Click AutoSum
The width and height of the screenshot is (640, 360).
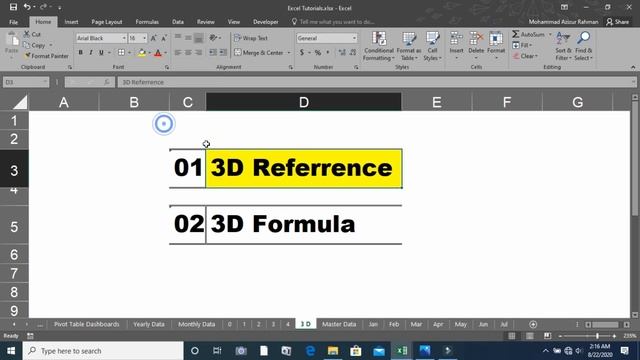click(528, 34)
